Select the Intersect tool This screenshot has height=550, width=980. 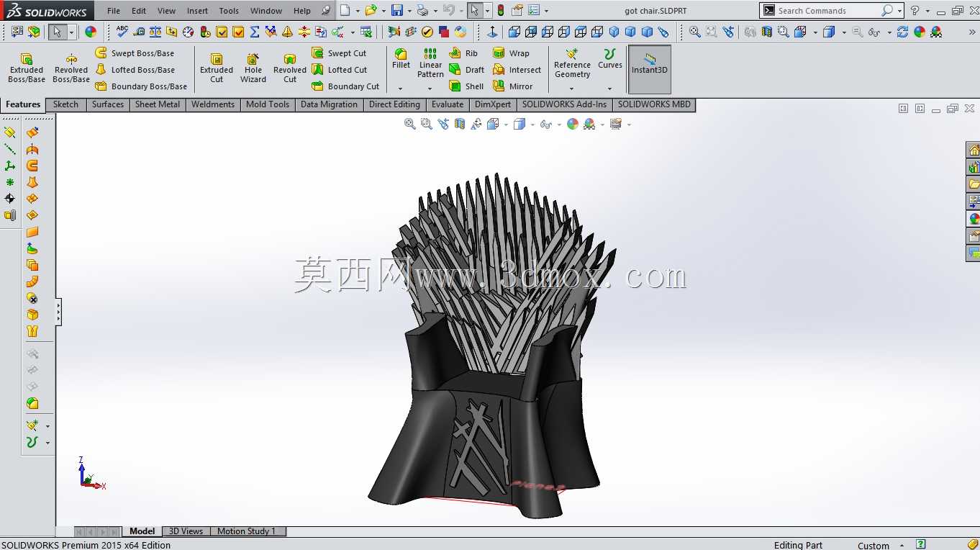pyautogui.click(x=517, y=70)
